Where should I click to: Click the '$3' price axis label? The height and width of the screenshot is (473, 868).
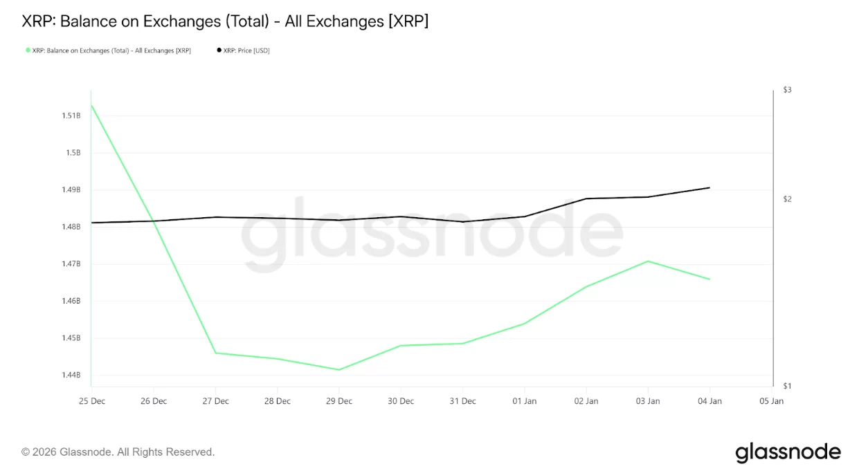pos(787,90)
